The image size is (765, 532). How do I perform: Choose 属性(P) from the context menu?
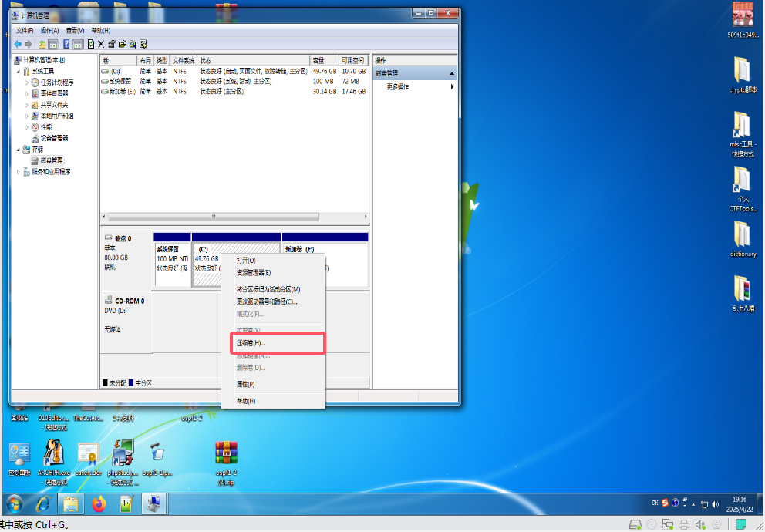coord(245,384)
